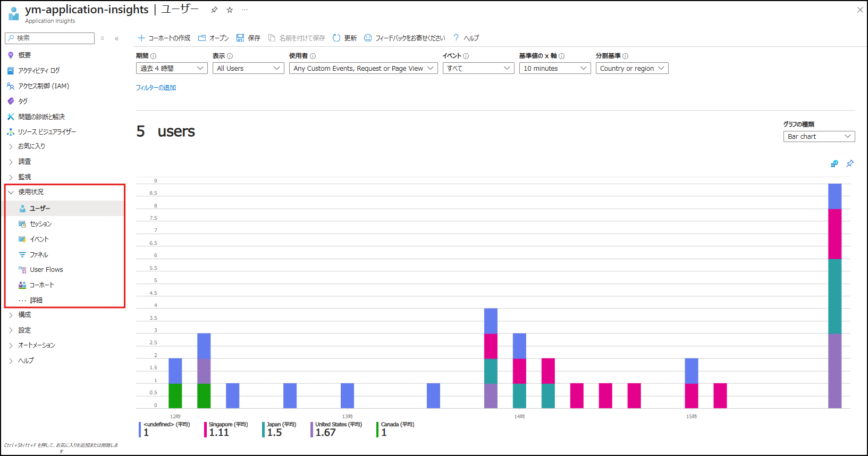
Task: Click the sidebar sort arrows next to search
Action: (102, 38)
